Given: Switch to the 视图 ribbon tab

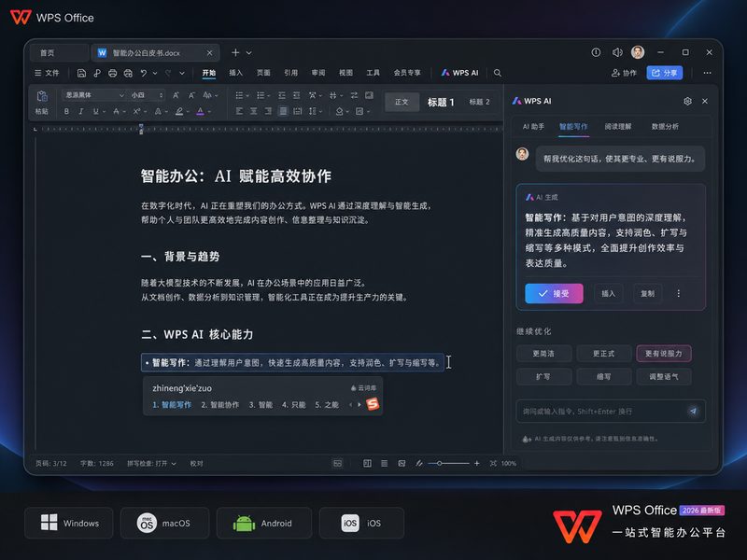Looking at the screenshot, I should [x=345, y=73].
